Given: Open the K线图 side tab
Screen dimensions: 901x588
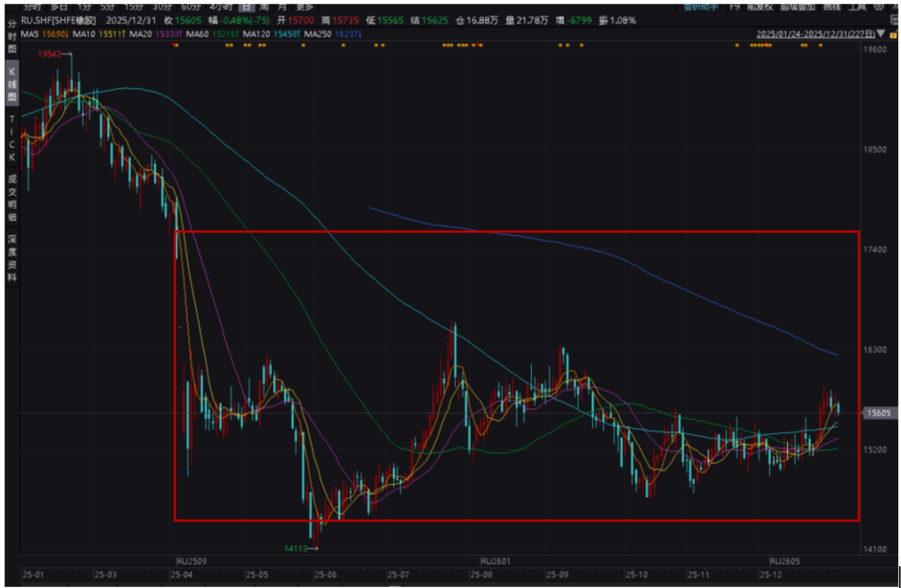Looking at the screenshot, I should point(11,85).
